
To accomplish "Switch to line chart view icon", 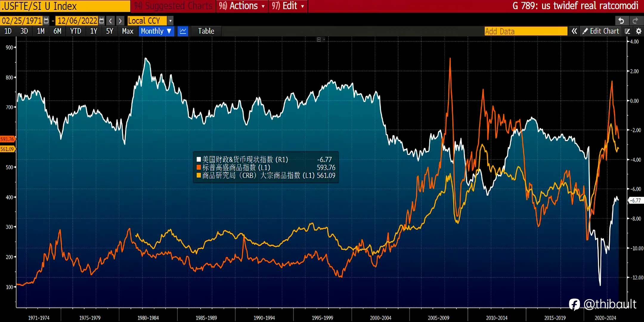I will 183,31.
